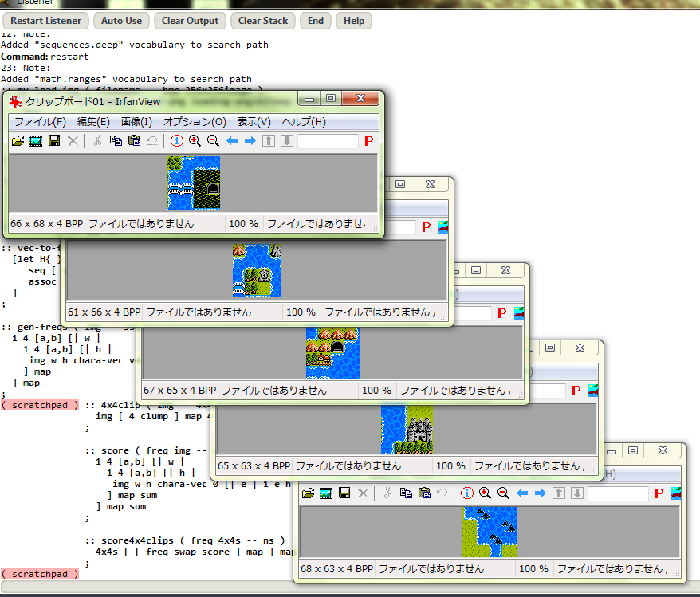Screen dimensions: 700x597
Task: Click Copy icon in クリップボード01 toolbar
Action: [x=116, y=141]
